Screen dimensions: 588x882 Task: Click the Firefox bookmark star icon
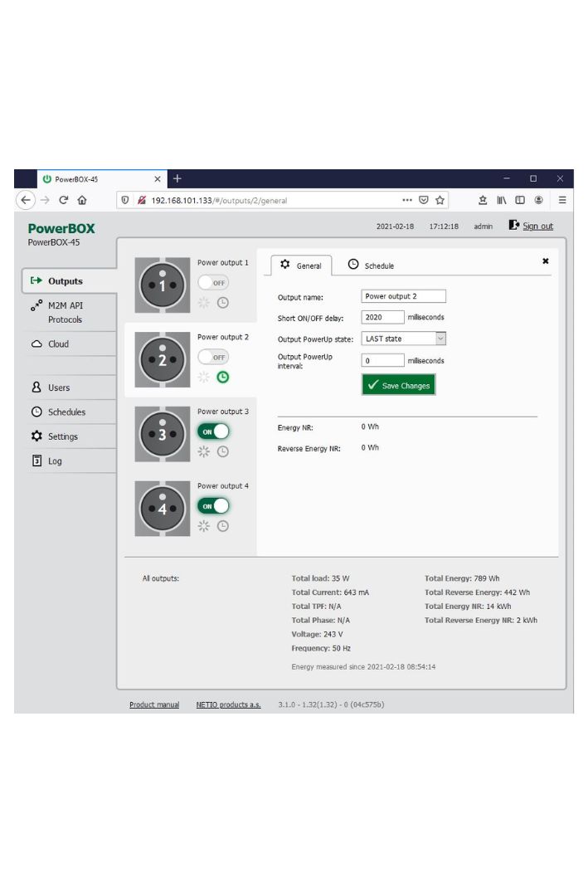440,200
